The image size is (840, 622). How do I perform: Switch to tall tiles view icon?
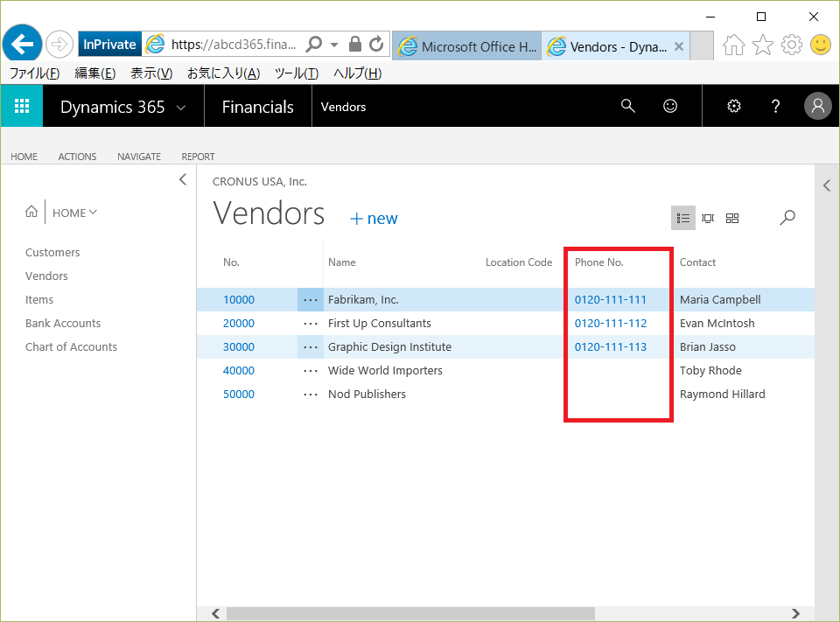pos(708,218)
